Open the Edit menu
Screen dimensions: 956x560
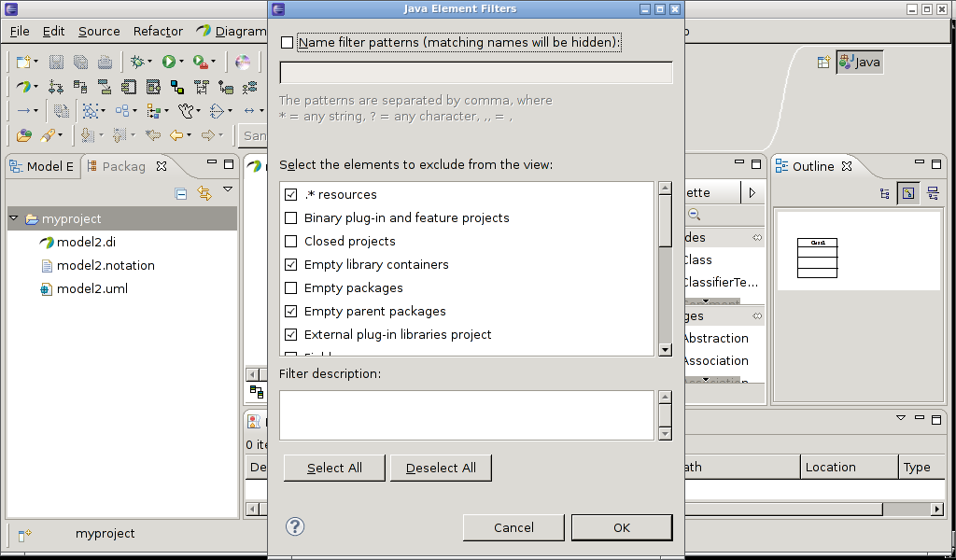(x=53, y=31)
